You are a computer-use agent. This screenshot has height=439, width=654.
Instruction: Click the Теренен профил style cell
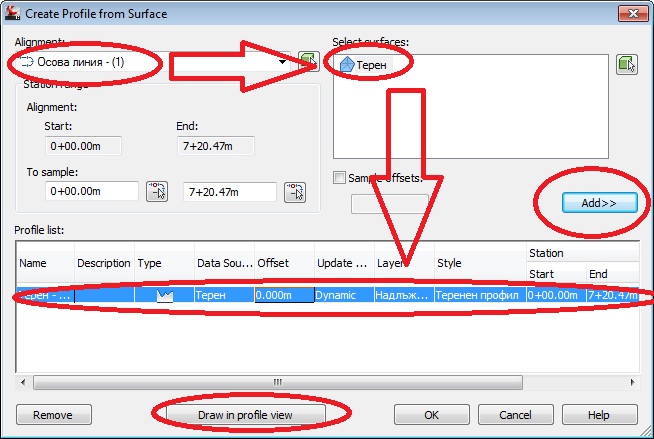[480, 295]
